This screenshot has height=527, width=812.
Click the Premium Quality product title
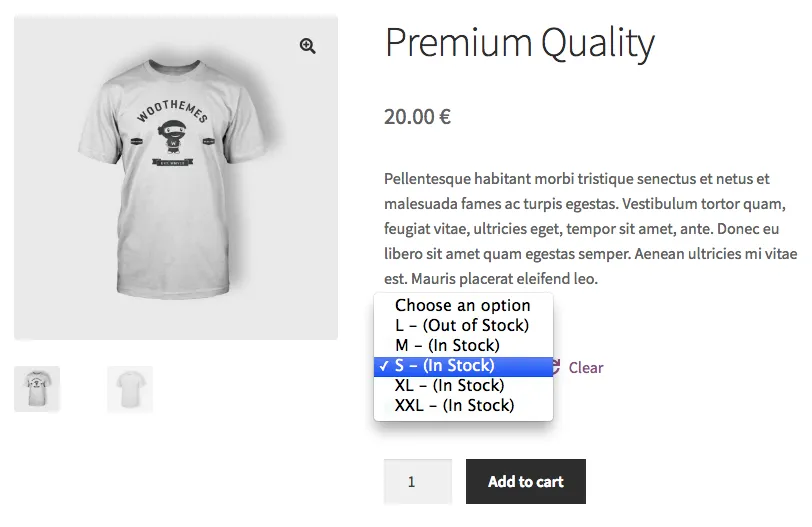(519, 43)
